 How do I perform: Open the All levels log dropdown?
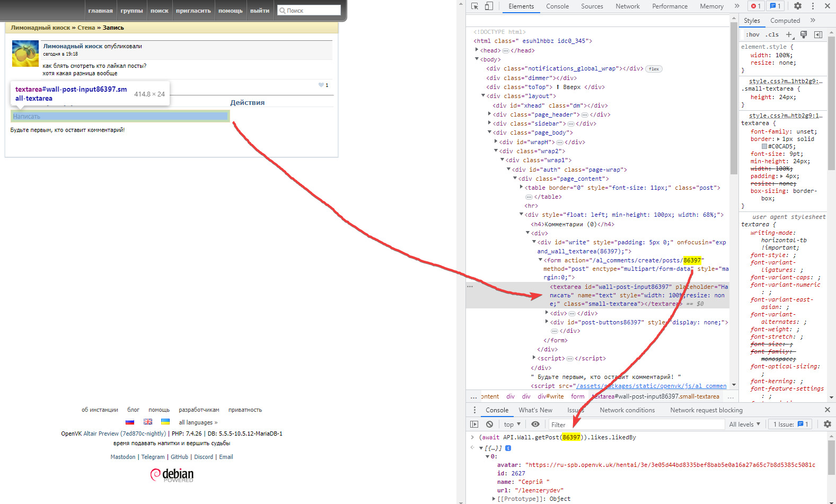[744, 424]
